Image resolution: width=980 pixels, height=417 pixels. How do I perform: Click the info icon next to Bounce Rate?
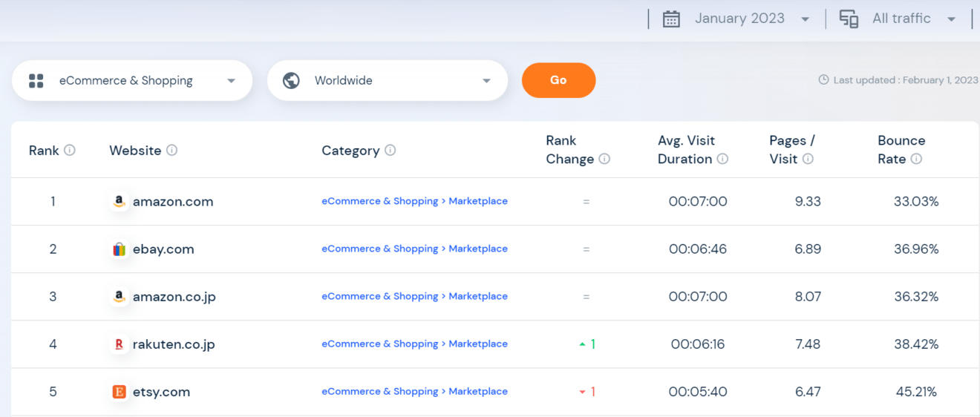(x=916, y=159)
